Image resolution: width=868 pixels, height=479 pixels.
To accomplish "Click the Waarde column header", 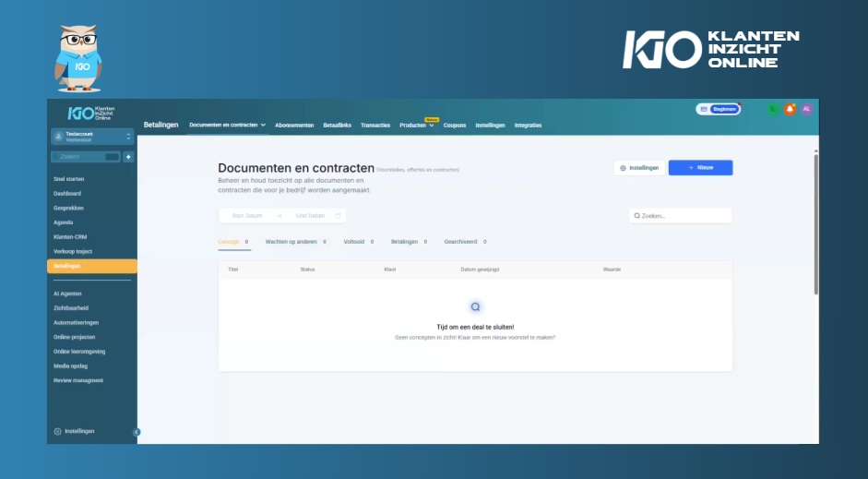I will (x=612, y=269).
